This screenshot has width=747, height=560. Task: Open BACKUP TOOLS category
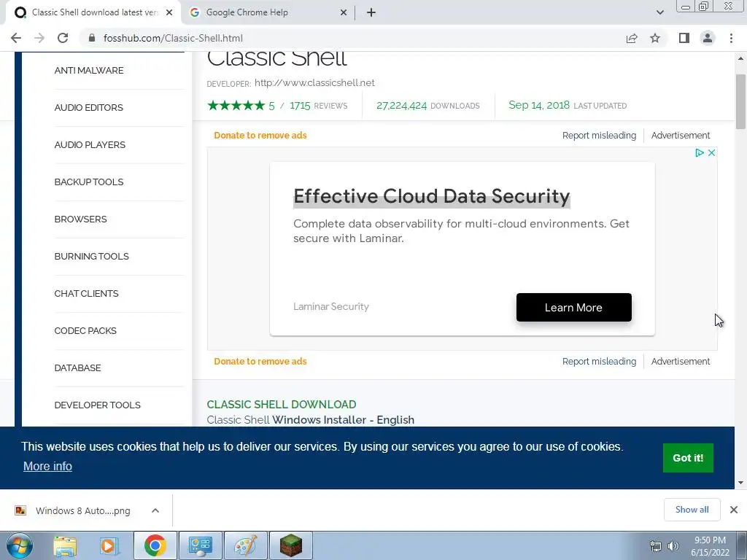pos(89,182)
